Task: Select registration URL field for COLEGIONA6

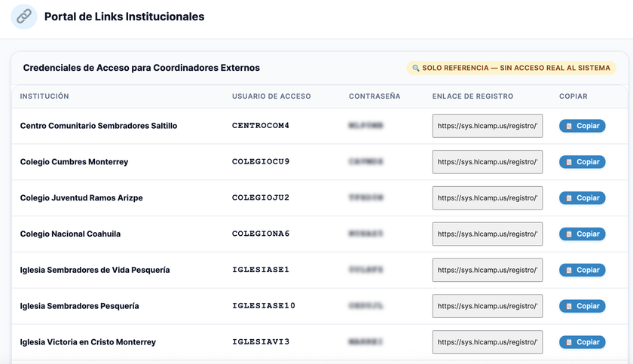Action: (x=488, y=234)
